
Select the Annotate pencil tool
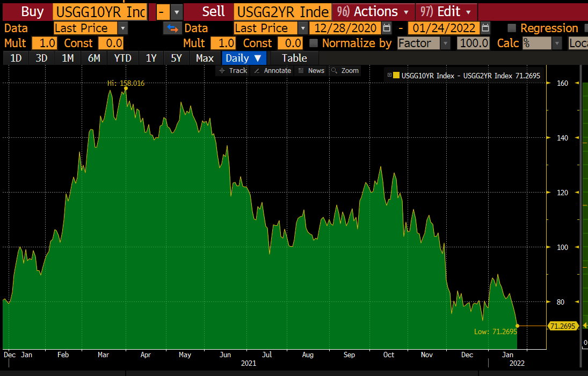(273, 70)
